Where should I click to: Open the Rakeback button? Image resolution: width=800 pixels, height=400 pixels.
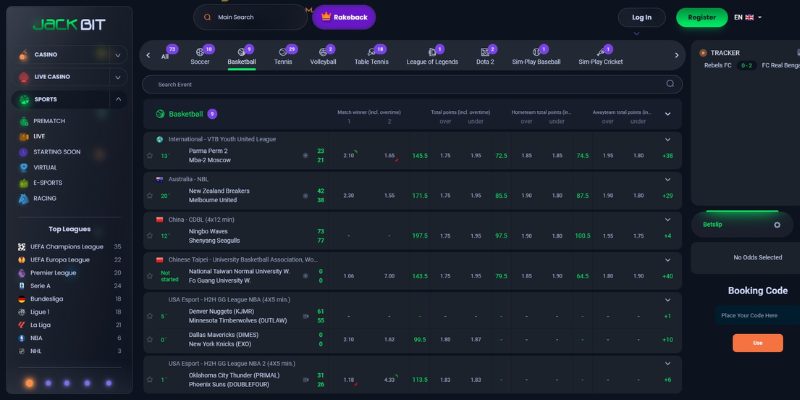click(x=344, y=17)
